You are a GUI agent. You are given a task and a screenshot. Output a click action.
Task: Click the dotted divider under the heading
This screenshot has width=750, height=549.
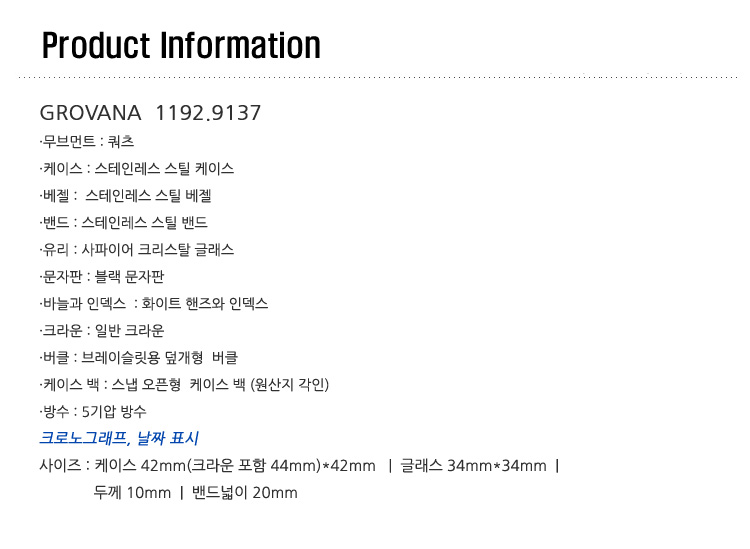tap(378, 77)
